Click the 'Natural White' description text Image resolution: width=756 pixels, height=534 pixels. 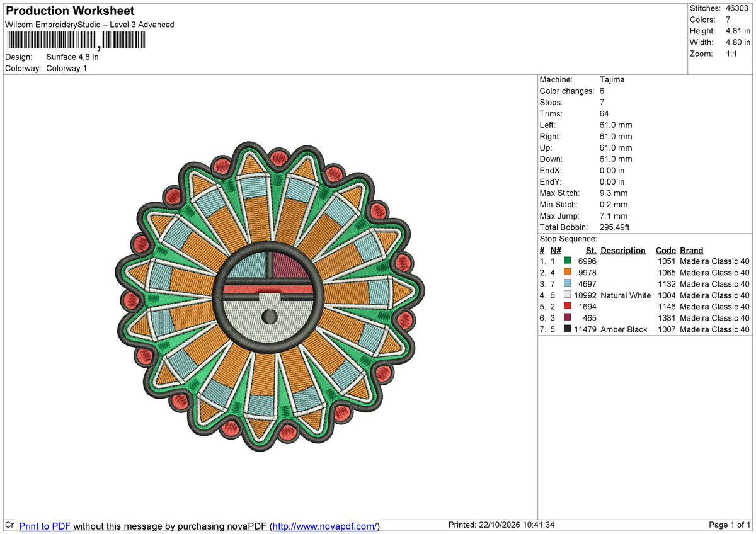coord(626,295)
